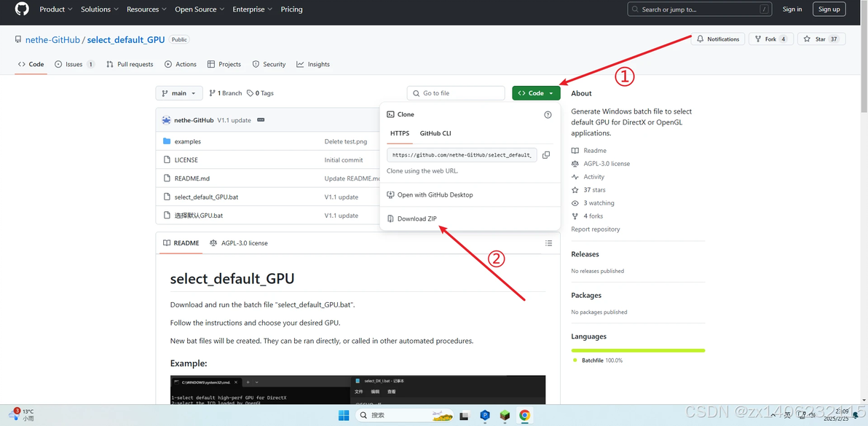
Task: Switch to the AGPL-3.0 license tab
Action: pyautogui.click(x=239, y=243)
